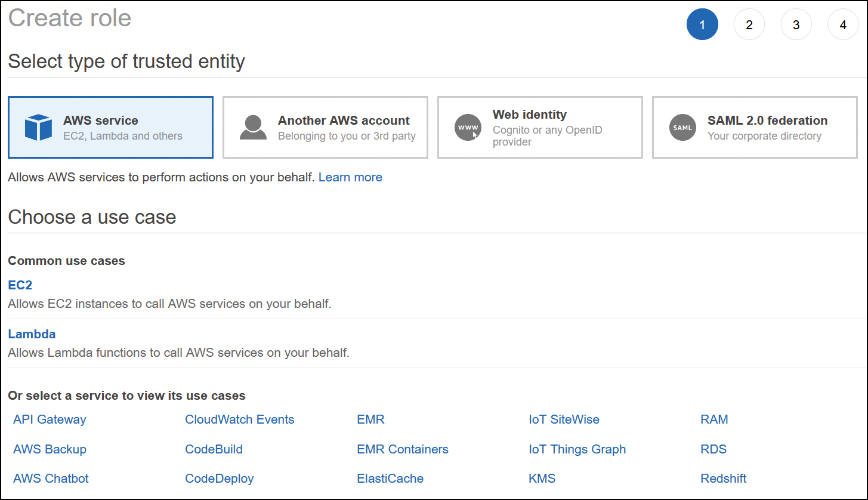The width and height of the screenshot is (868, 500).
Task: Select the CodeDeploy service
Action: (x=219, y=479)
